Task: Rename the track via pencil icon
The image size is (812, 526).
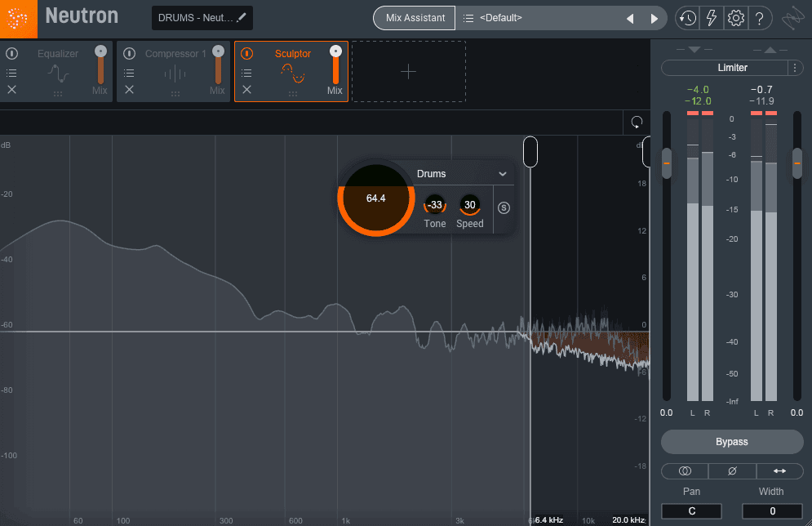Action: click(242, 18)
